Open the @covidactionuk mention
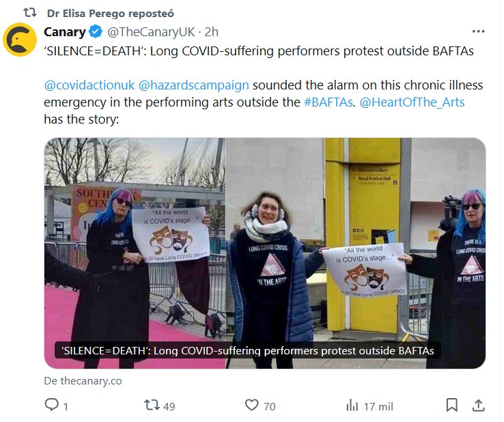 click(x=89, y=85)
